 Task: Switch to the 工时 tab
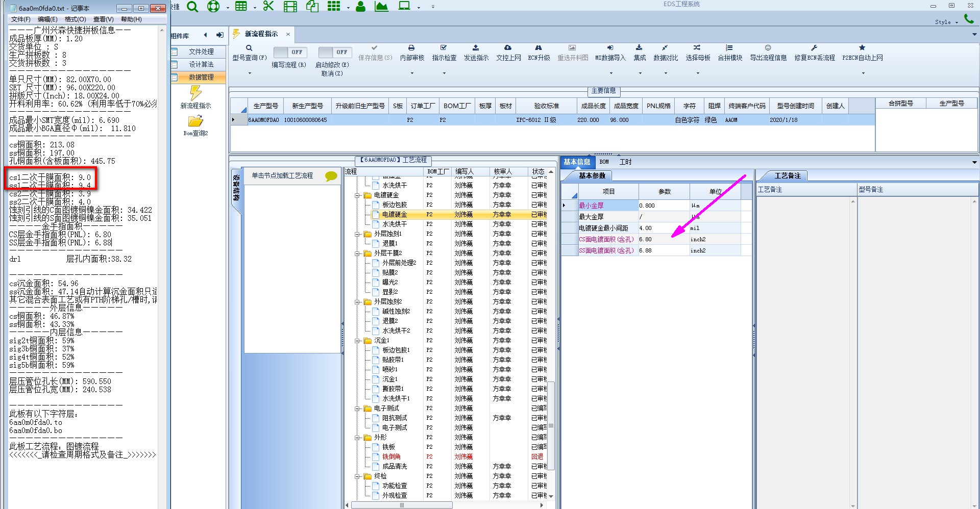point(625,162)
